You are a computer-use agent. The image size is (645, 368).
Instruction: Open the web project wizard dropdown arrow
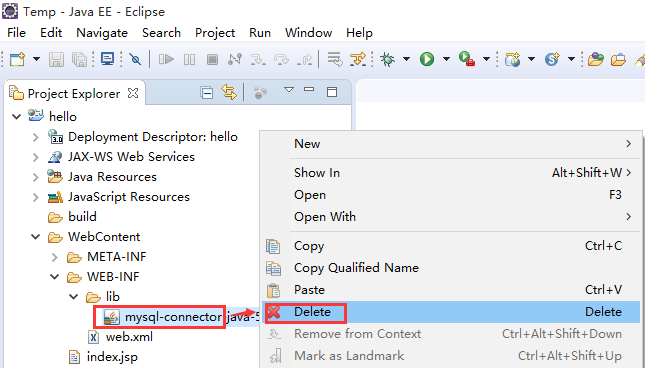point(531,60)
